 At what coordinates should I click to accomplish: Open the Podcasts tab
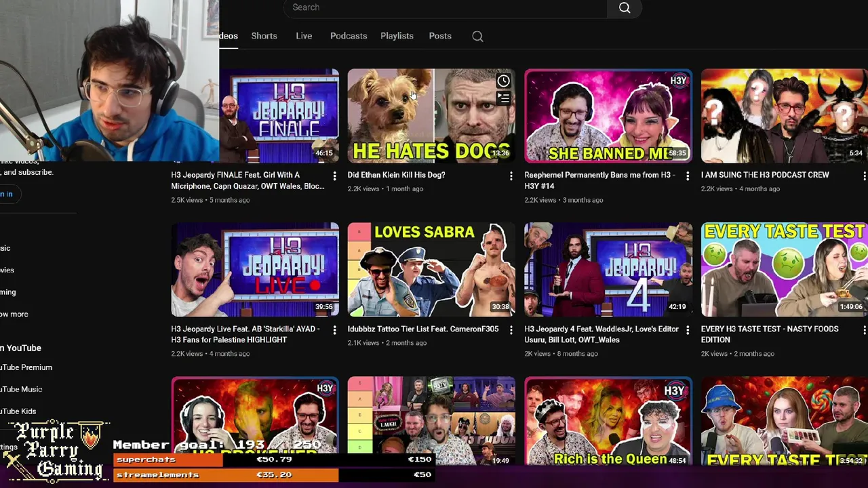pos(349,36)
